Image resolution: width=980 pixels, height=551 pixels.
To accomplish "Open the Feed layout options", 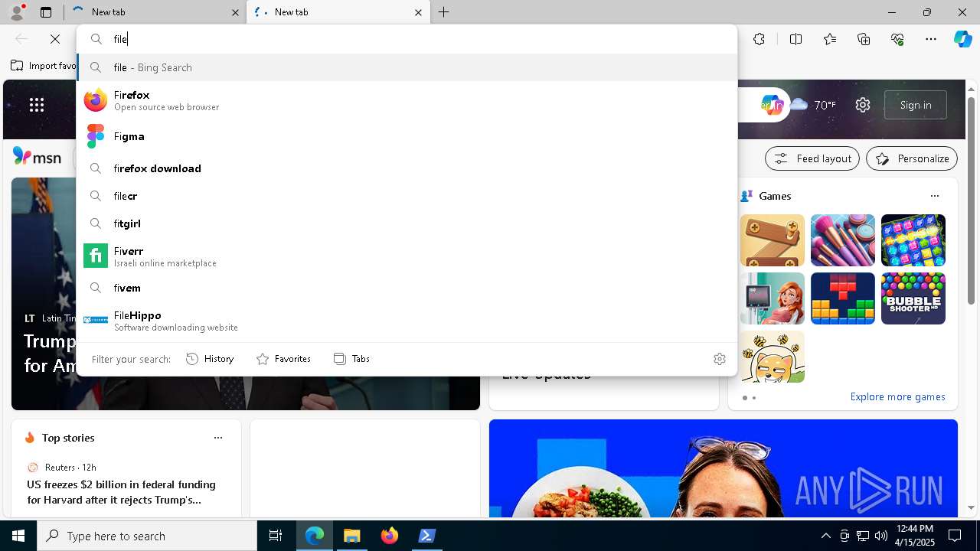I will (x=812, y=158).
